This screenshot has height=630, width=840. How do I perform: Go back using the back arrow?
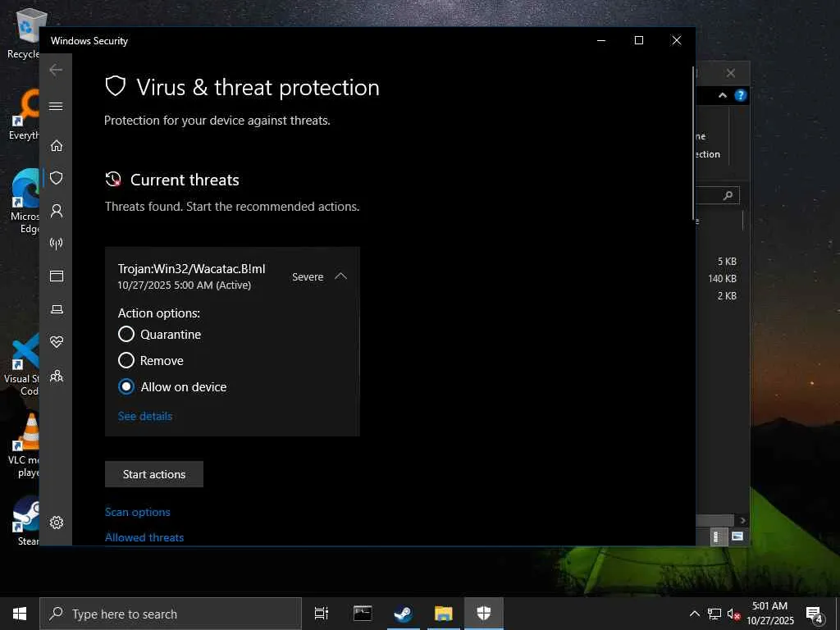pos(56,71)
